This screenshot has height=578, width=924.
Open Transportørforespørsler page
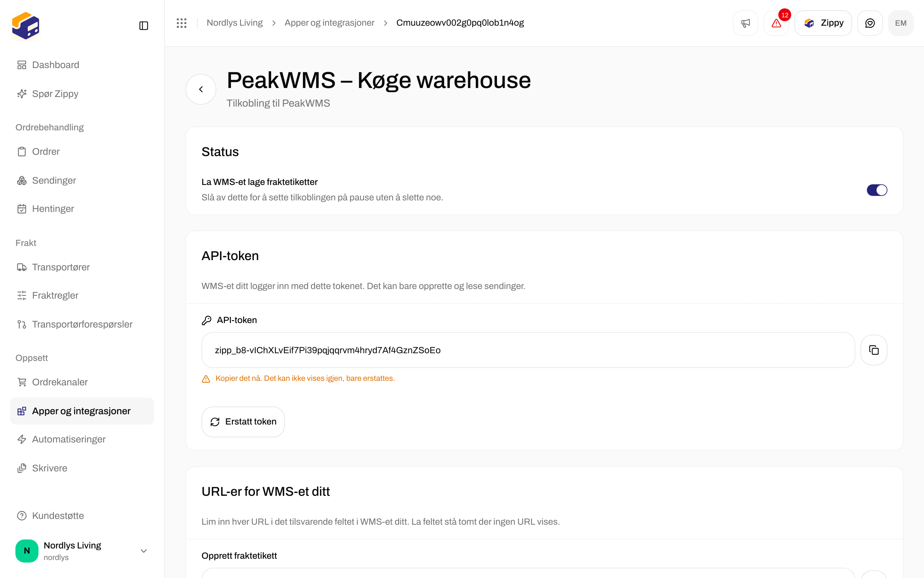click(82, 324)
